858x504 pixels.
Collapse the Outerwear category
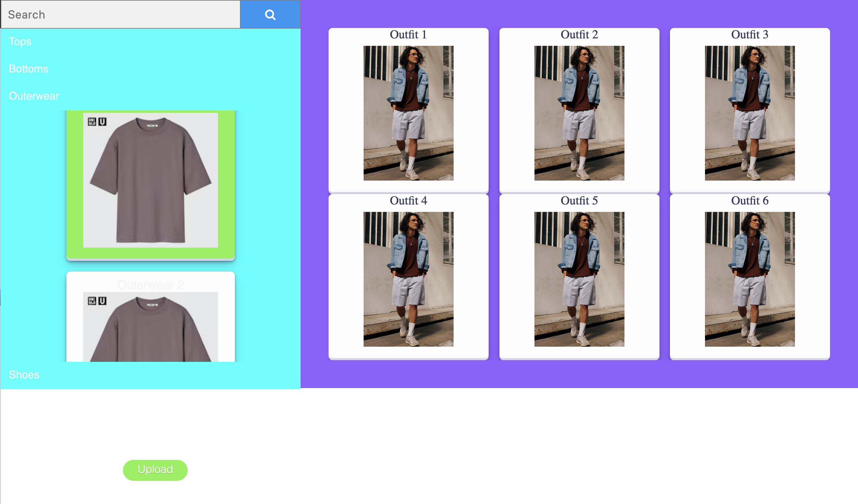coord(34,96)
